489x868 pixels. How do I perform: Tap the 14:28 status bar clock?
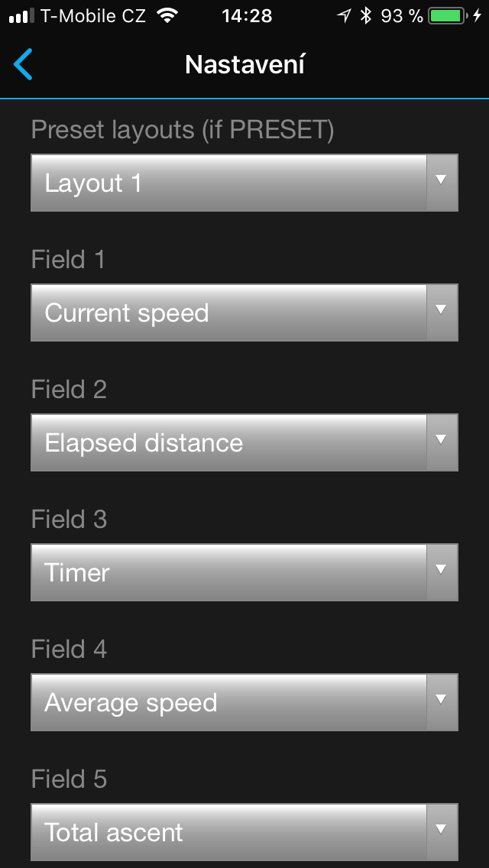(x=247, y=16)
